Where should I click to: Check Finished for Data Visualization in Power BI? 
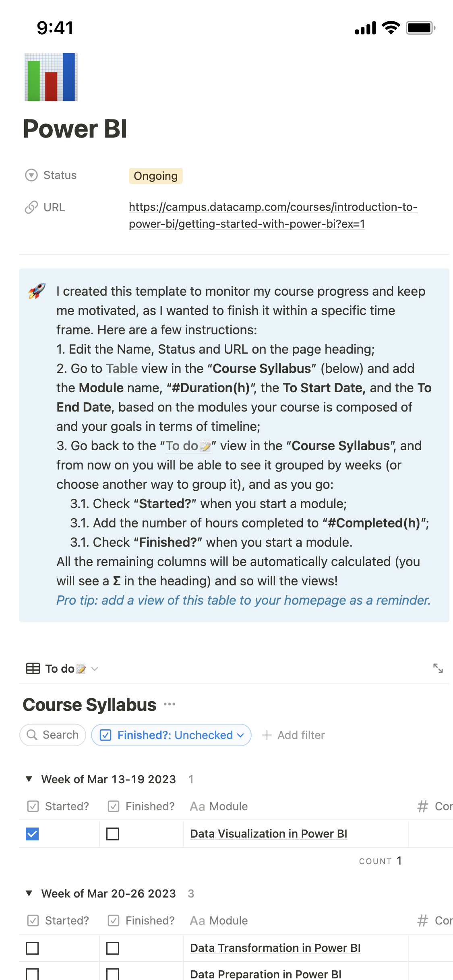(113, 834)
